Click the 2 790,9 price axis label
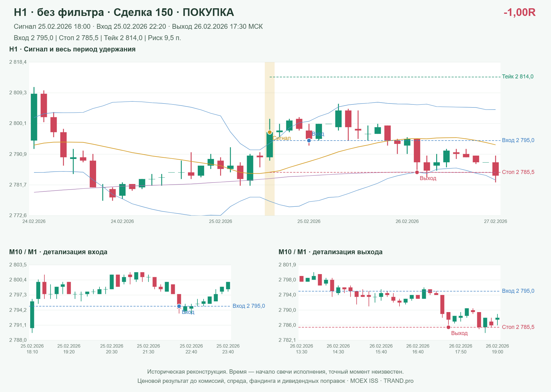551x392 pixels. click(18, 154)
